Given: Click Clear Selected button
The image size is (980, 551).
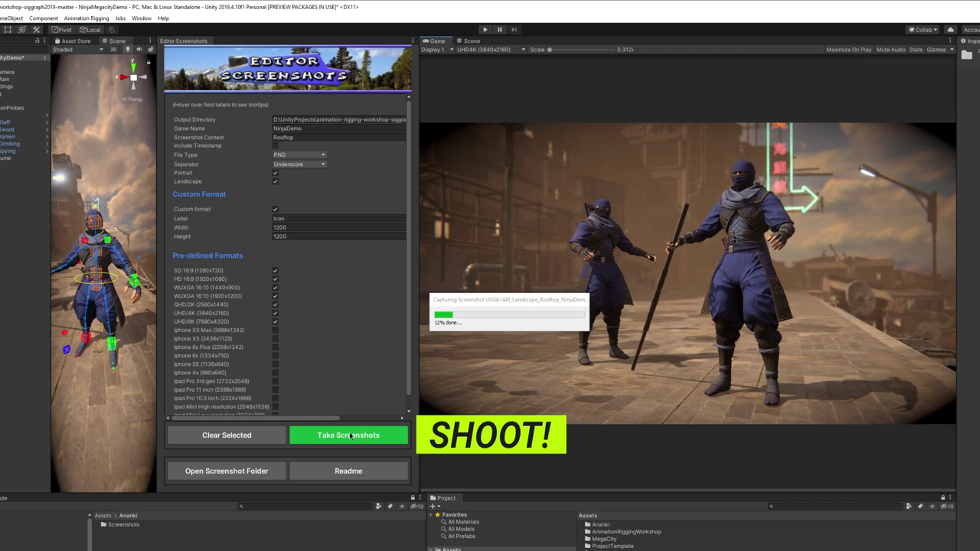Looking at the screenshot, I should point(227,435).
